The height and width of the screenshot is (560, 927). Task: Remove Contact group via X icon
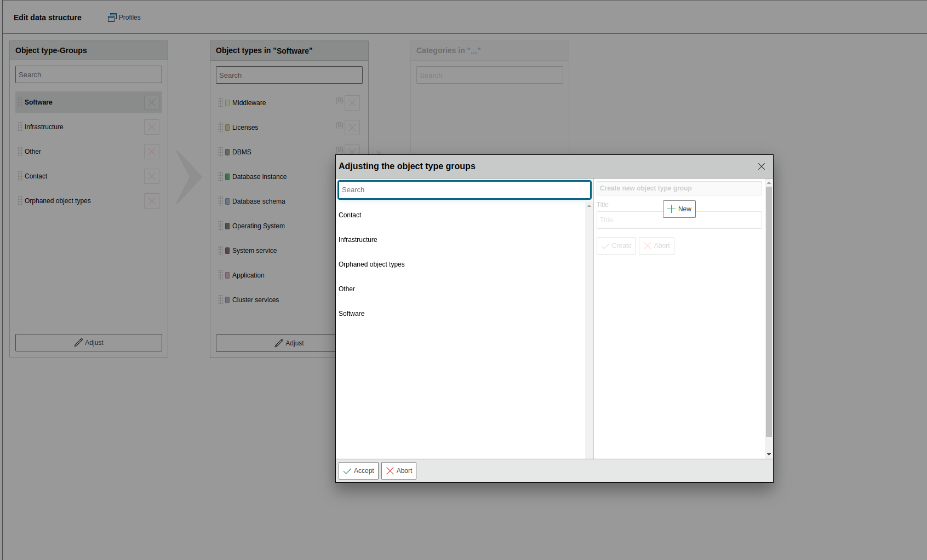pos(152,176)
